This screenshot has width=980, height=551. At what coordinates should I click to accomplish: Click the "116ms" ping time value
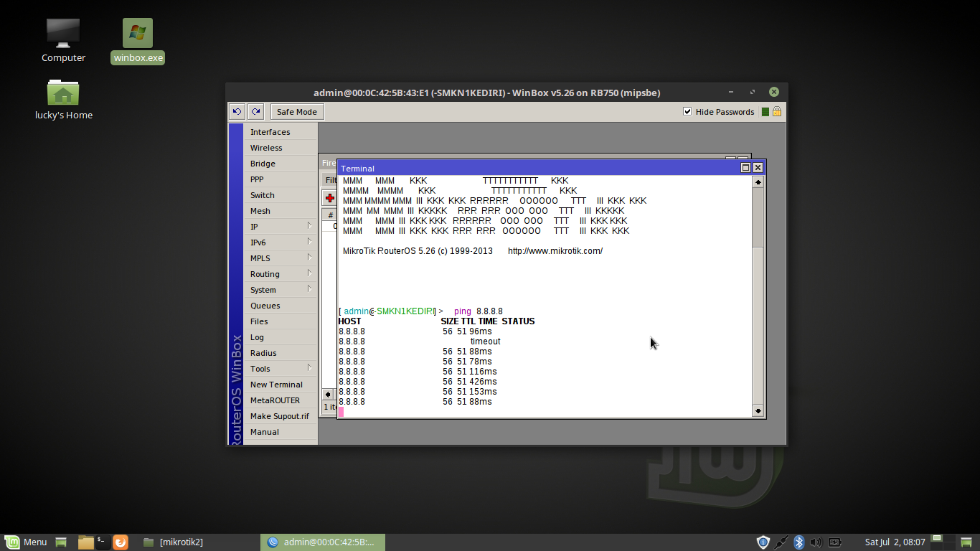coord(484,372)
